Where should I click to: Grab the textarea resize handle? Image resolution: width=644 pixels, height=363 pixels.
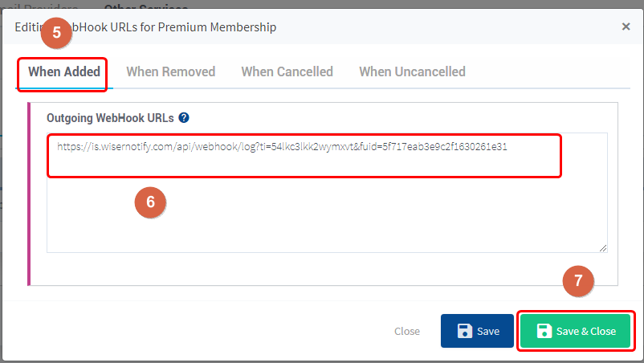pos(602,248)
